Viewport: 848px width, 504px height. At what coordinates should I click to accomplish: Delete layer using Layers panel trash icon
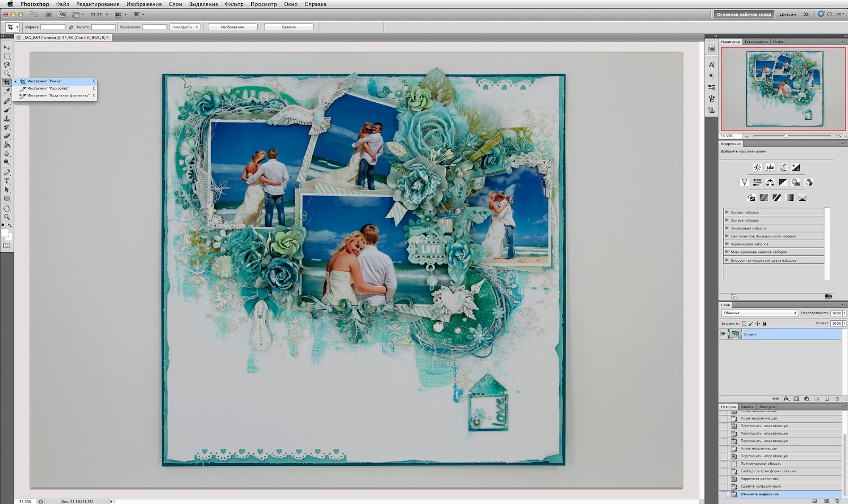point(837,399)
